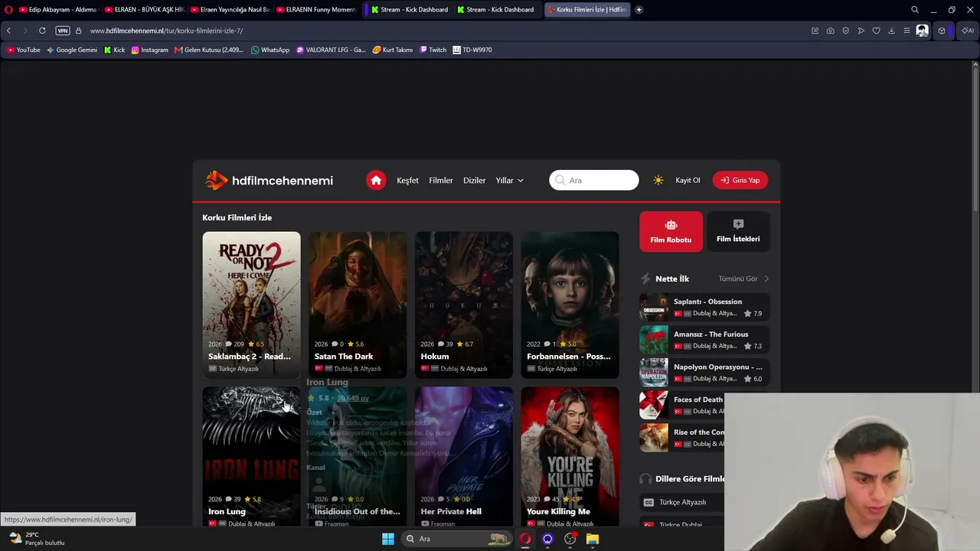This screenshot has height=551, width=980.
Task: Open the Film Robotu button
Action: coord(671,231)
